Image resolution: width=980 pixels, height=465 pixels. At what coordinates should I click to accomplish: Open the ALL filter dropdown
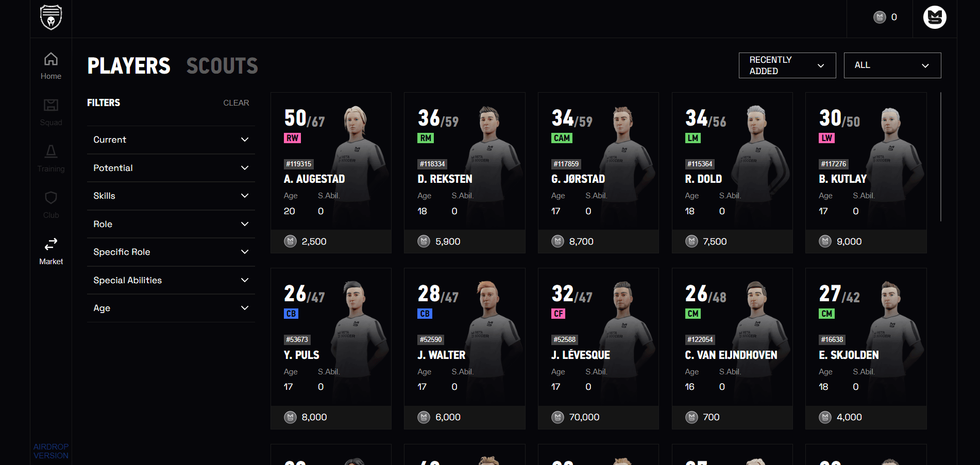(892, 65)
